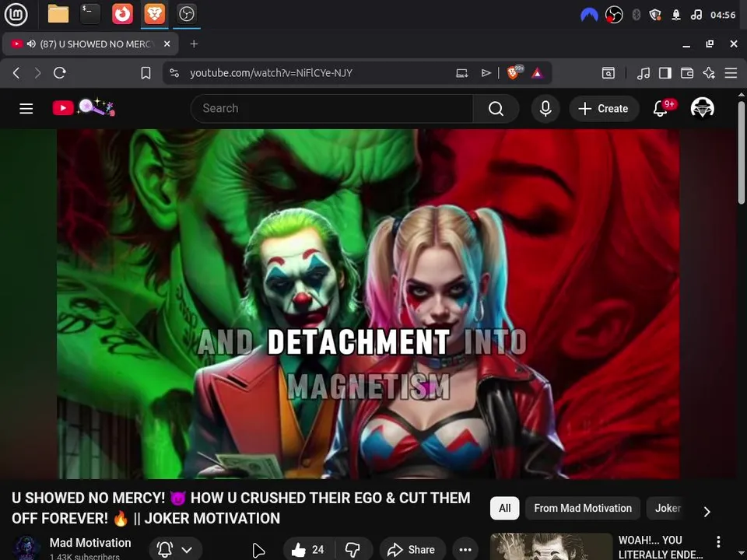Open the notification bell in system tray
The height and width of the screenshot is (560, 747).
(x=676, y=15)
